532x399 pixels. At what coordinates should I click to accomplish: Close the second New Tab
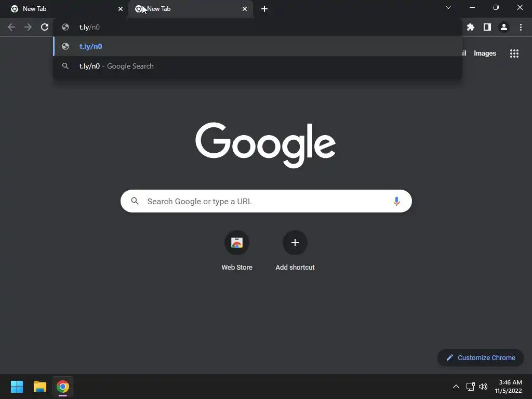(x=245, y=9)
